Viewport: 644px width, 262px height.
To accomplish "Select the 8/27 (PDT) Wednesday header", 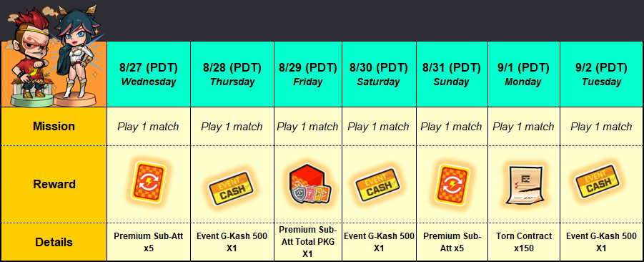I will pyautogui.click(x=148, y=74).
